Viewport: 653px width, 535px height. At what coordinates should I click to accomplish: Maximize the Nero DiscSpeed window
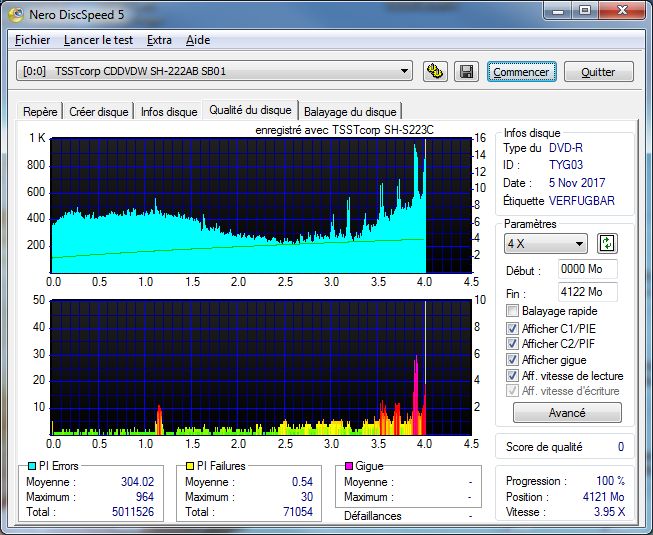[585, 11]
